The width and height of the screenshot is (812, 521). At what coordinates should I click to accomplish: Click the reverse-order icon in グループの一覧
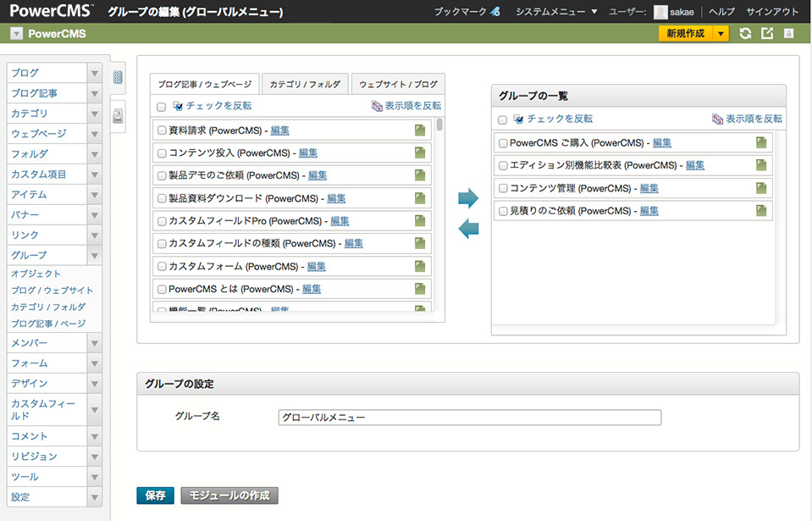click(717, 119)
